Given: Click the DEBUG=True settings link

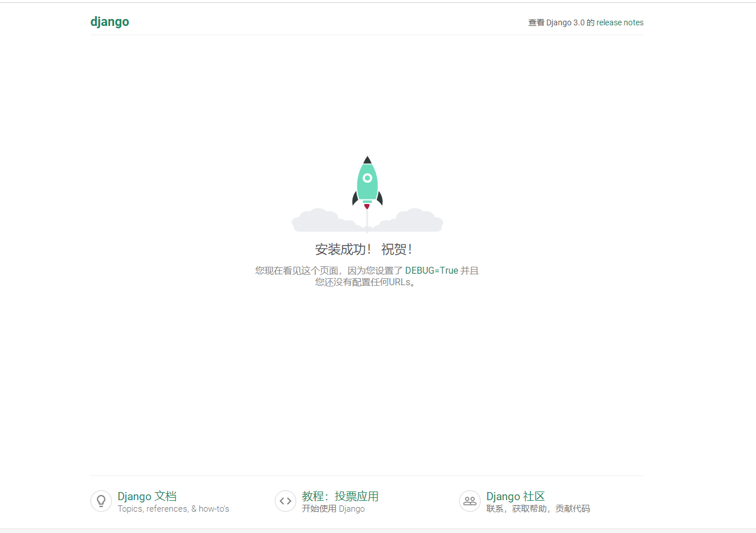Looking at the screenshot, I should 432,270.
